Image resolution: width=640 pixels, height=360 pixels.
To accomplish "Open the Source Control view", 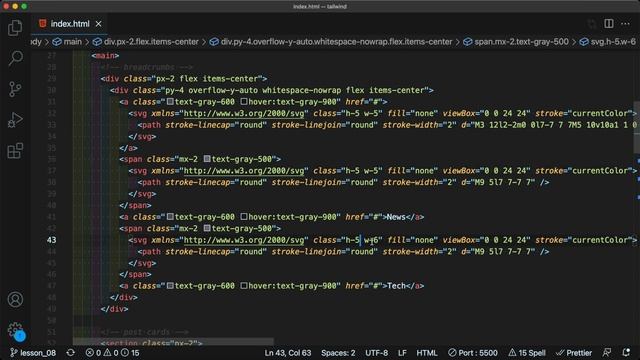I will coord(15,89).
